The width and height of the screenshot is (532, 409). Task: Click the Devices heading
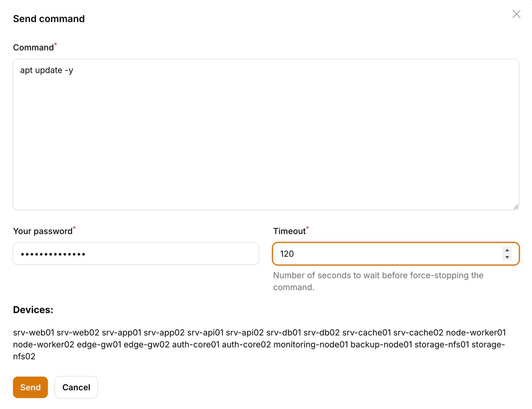click(x=33, y=310)
